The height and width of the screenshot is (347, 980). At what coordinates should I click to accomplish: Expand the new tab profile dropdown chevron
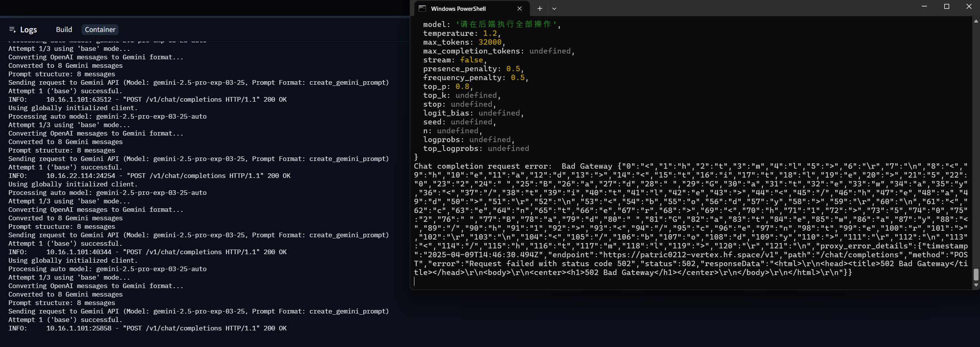coord(554,8)
